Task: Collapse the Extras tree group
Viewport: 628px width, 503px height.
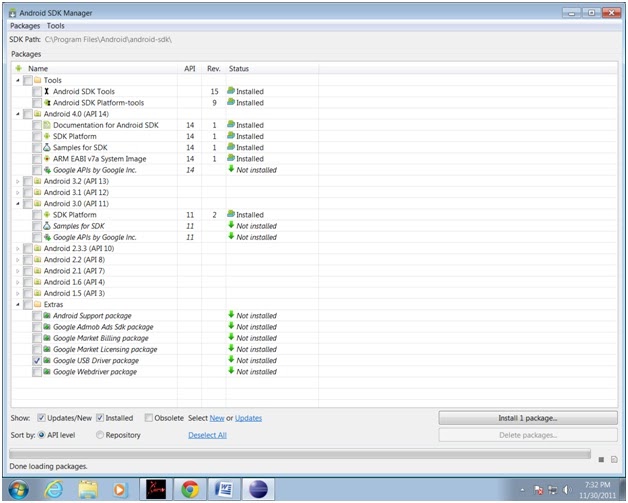Action: tap(18, 305)
